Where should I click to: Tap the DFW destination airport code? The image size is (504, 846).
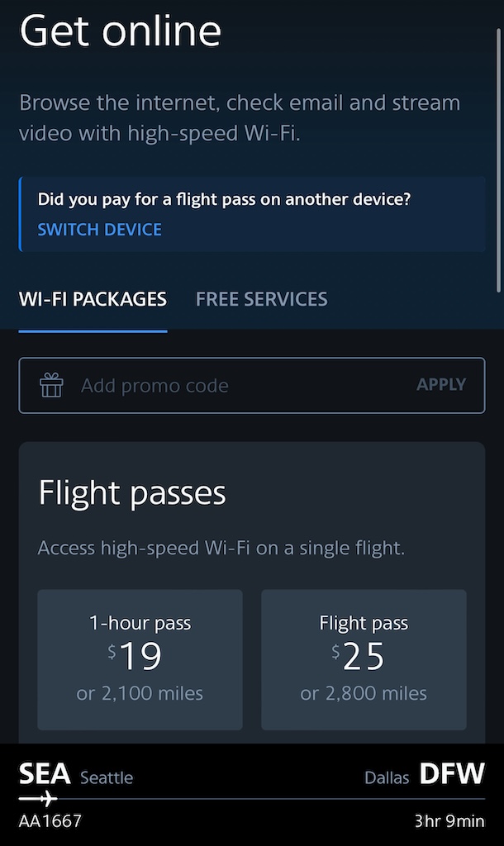click(451, 775)
